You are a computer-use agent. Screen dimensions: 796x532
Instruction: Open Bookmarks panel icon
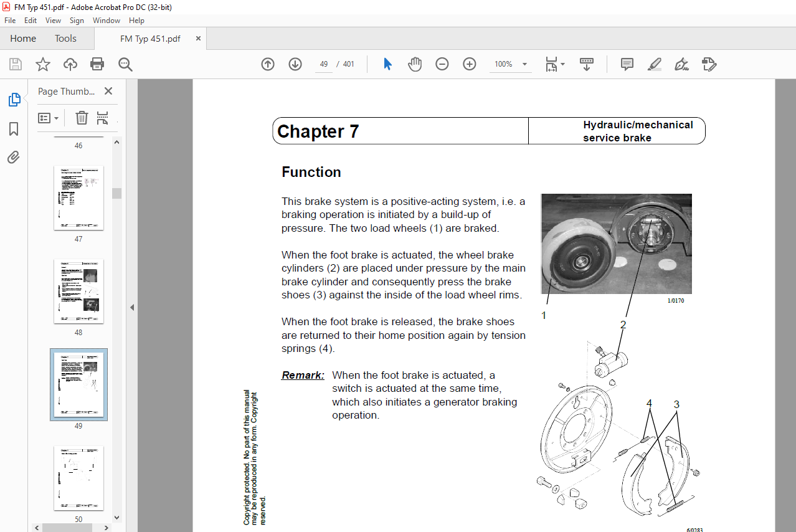click(14, 129)
